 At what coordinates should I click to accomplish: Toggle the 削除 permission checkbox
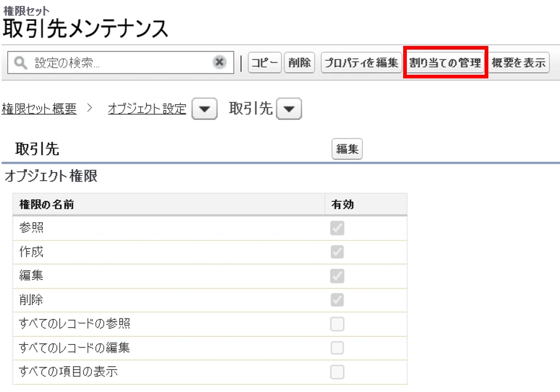(337, 300)
